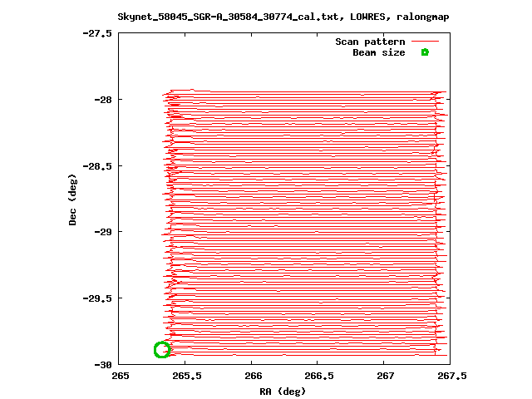The image size is (532, 399).
Task: Click the 265 RA tick label
Action: pyautogui.click(x=121, y=376)
